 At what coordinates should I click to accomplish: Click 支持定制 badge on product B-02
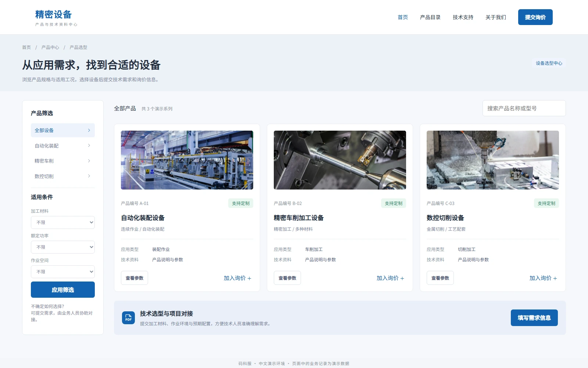click(x=394, y=203)
